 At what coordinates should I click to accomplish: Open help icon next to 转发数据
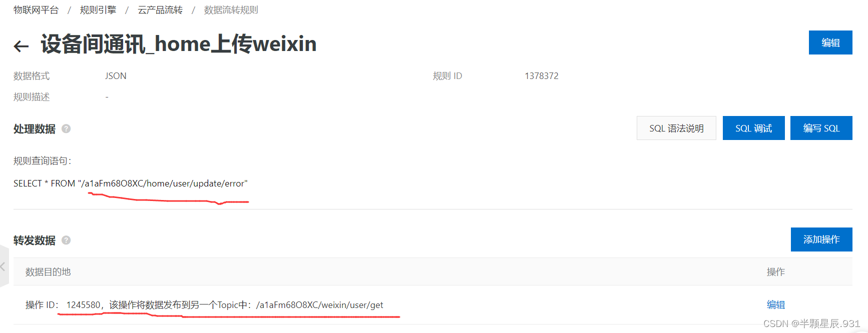66,240
